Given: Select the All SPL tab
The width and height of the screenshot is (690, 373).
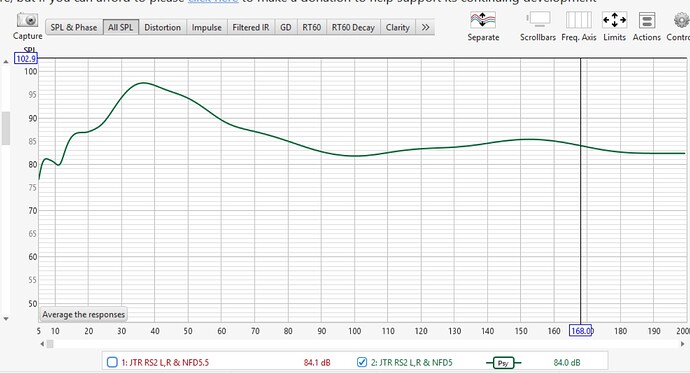Looking at the screenshot, I should [x=121, y=27].
